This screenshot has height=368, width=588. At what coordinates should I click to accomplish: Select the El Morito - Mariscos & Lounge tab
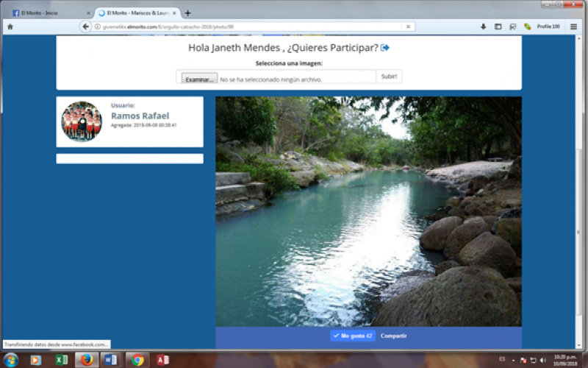[136, 13]
